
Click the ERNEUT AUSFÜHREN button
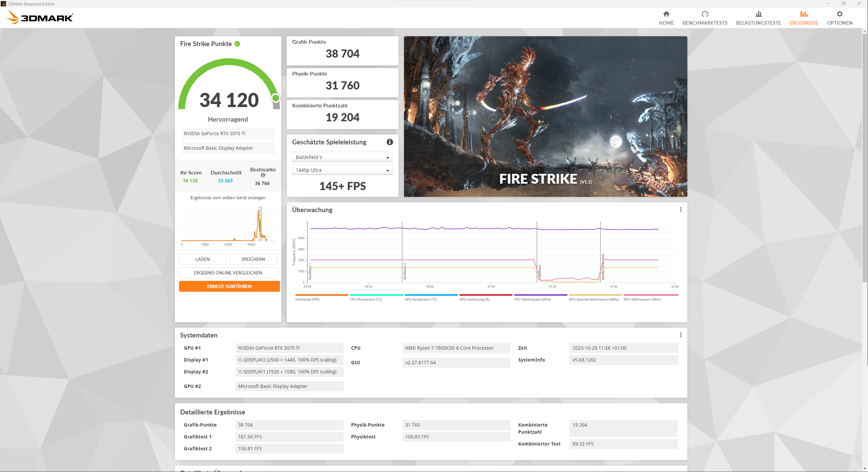(229, 286)
